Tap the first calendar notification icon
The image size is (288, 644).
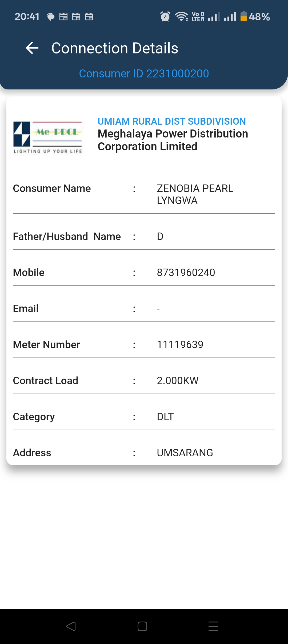[x=63, y=17]
